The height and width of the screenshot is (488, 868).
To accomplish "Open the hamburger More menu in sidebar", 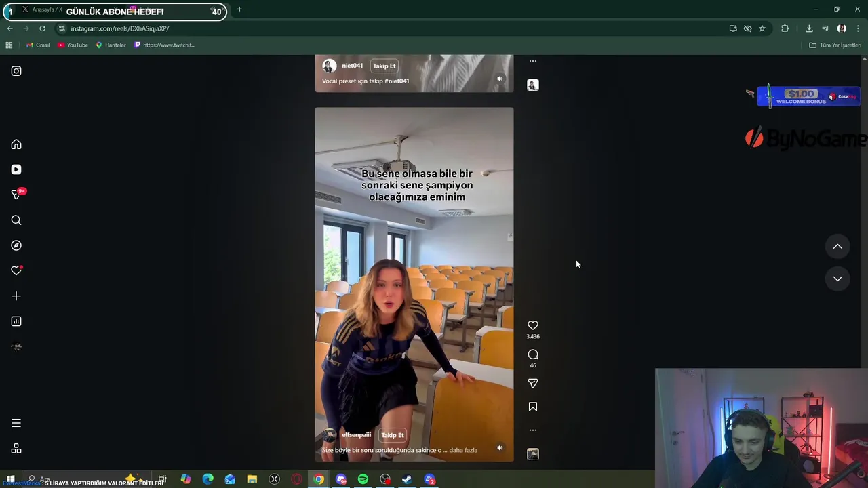I will [x=16, y=423].
